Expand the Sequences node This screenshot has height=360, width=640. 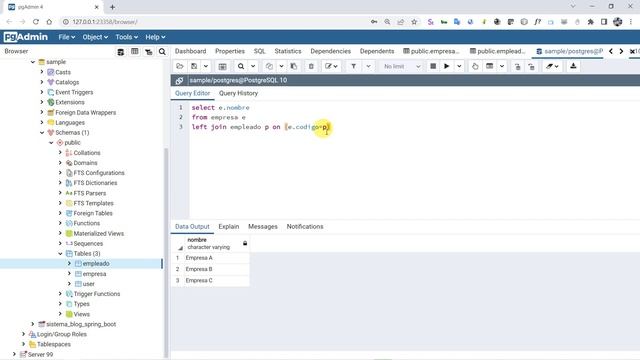click(60, 244)
